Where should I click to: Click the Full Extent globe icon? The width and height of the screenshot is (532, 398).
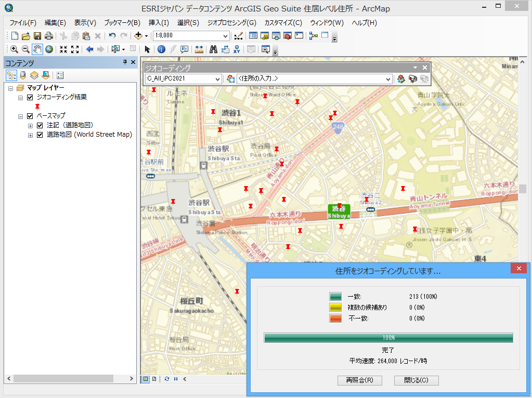pos(49,49)
